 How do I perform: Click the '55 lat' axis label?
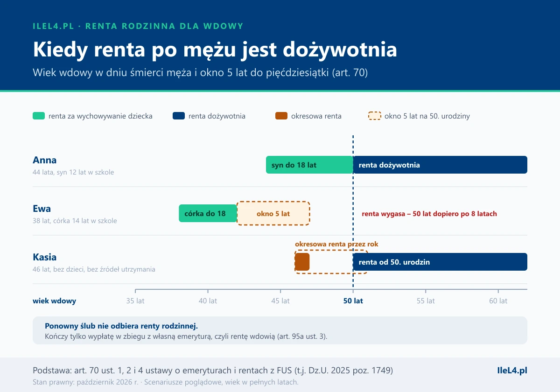[426, 301]
